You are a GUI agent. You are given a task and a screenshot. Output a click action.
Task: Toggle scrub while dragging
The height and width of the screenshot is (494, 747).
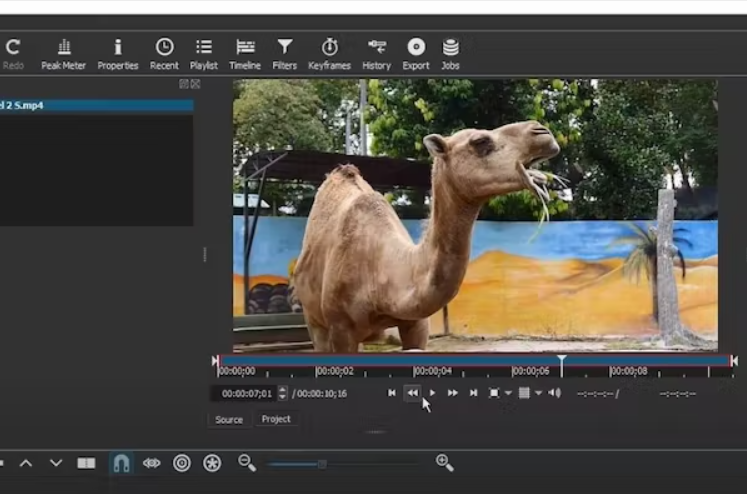pos(151,463)
